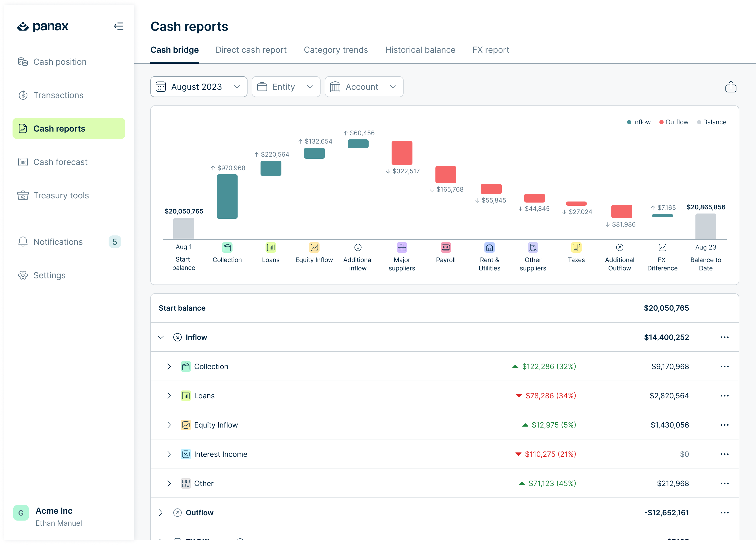
Task: Collapse the sidebar with the arrow button
Action: click(x=119, y=26)
